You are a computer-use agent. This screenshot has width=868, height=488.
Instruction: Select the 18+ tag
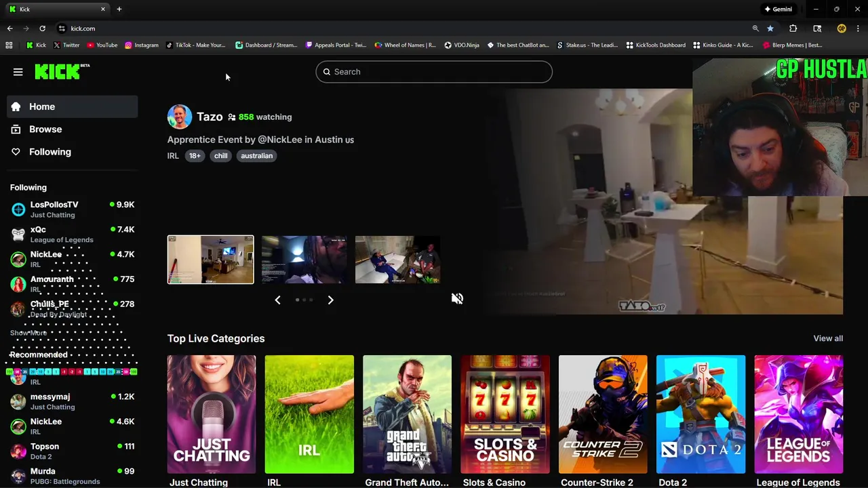click(x=195, y=156)
